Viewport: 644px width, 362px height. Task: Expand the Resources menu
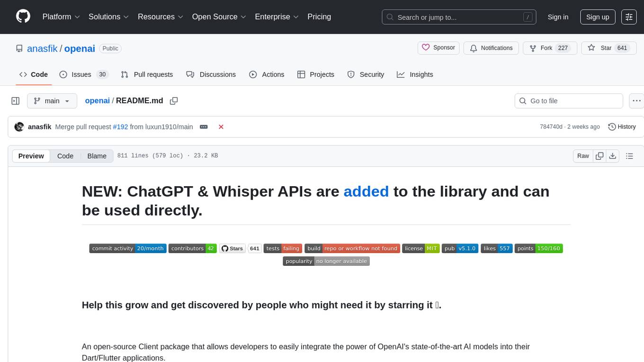click(161, 17)
